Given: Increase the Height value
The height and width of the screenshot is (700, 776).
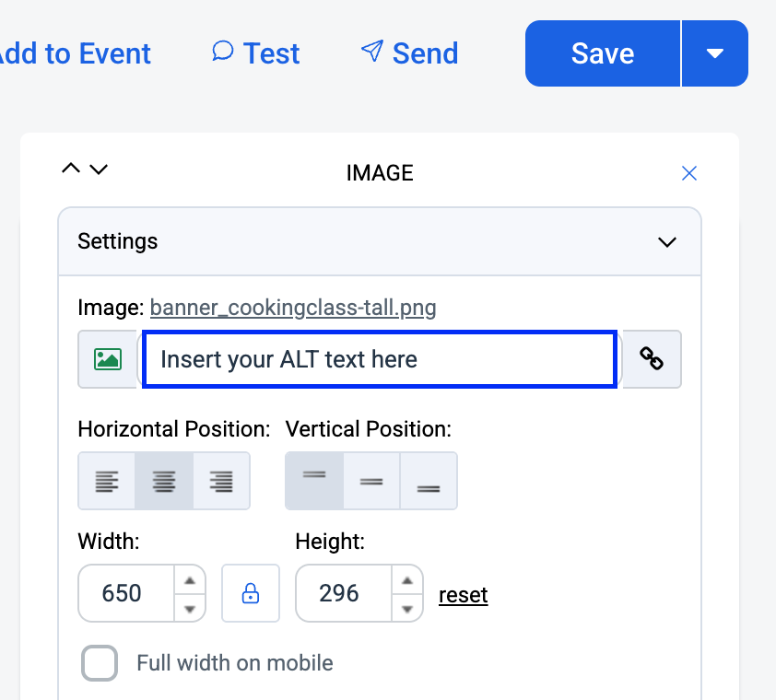Looking at the screenshot, I should [406, 580].
